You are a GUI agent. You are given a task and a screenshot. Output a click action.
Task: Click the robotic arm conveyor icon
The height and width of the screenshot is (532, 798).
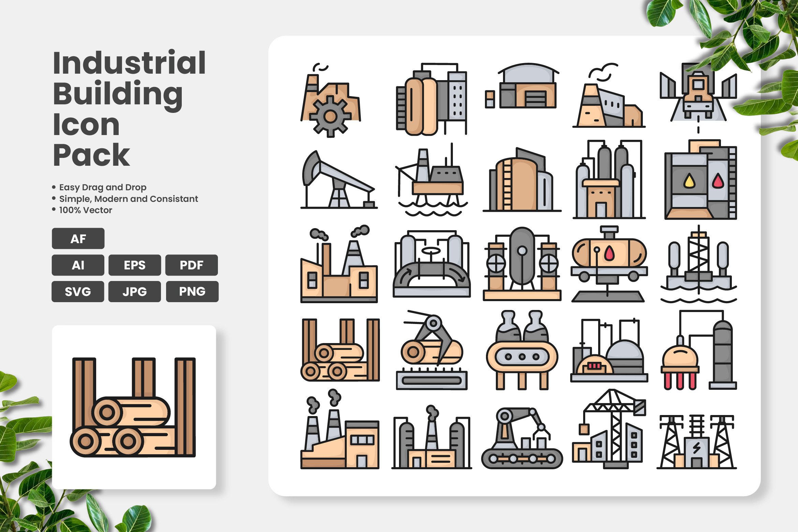click(522, 438)
